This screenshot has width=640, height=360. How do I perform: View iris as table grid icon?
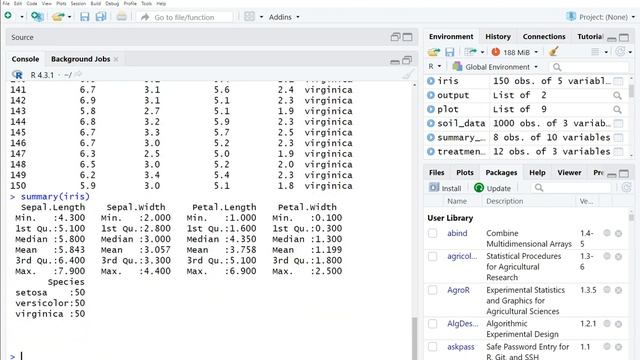(x=618, y=81)
